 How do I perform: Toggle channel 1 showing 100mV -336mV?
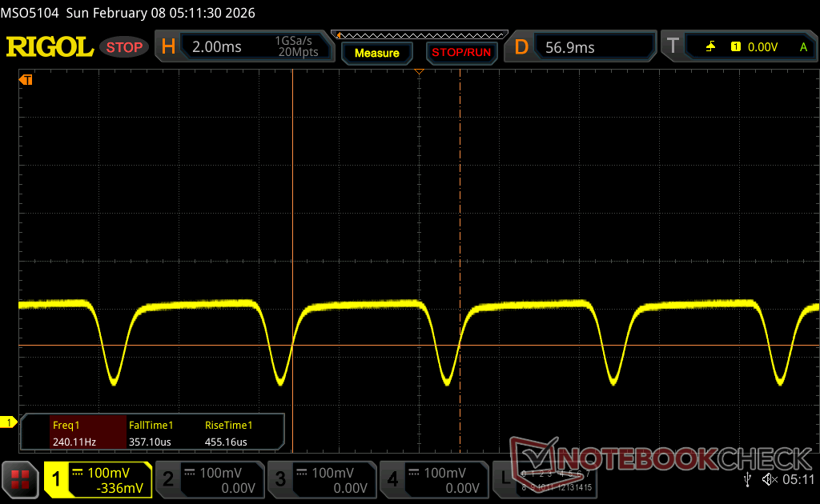(98, 480)
